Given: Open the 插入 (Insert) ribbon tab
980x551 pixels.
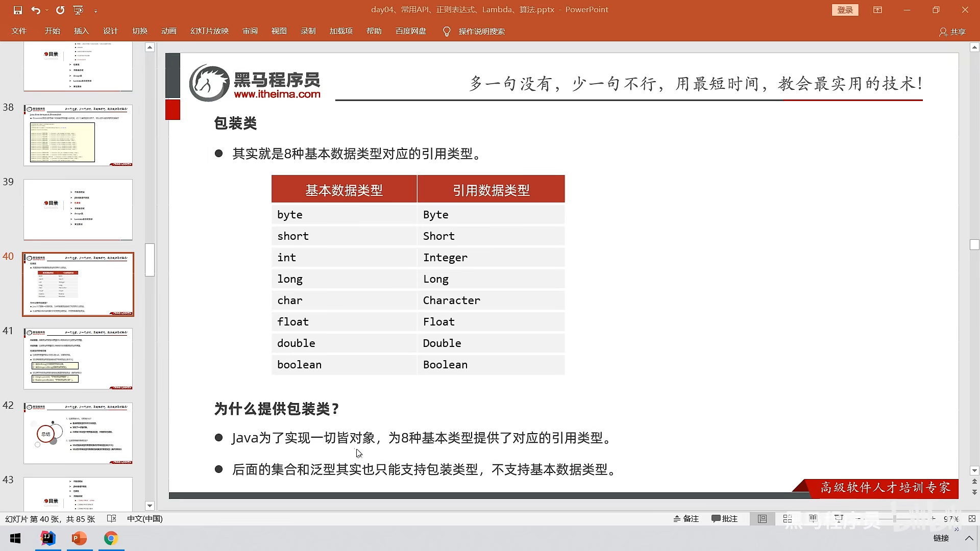Looking at the screenshot, I should pyautogui.click(x=81, y=31).
